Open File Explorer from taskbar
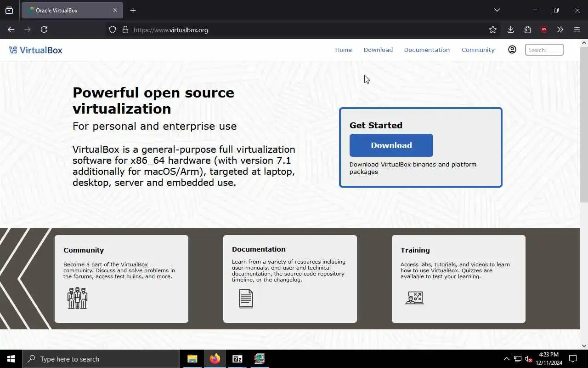 192,359
